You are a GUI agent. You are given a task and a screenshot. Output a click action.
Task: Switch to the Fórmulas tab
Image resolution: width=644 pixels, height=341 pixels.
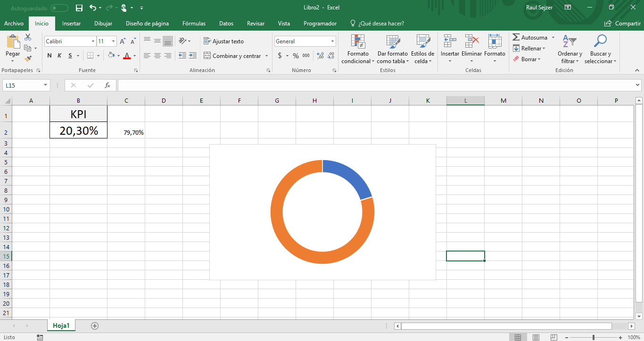coord(194,24)
